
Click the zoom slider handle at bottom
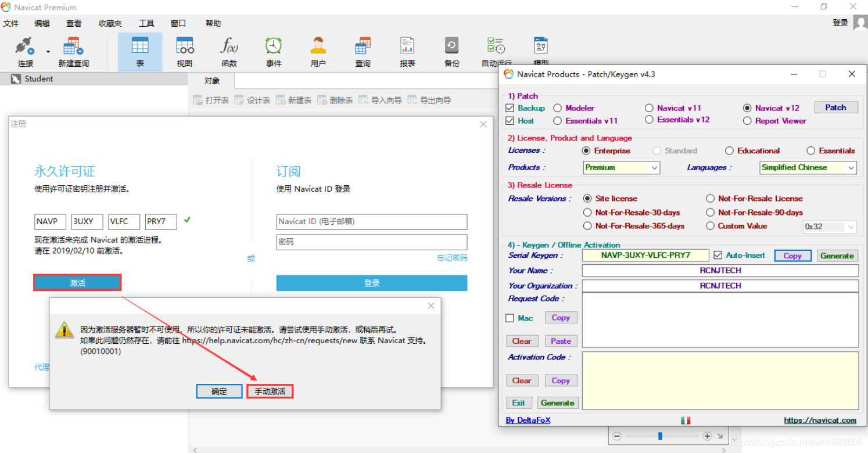click(660, 436)
